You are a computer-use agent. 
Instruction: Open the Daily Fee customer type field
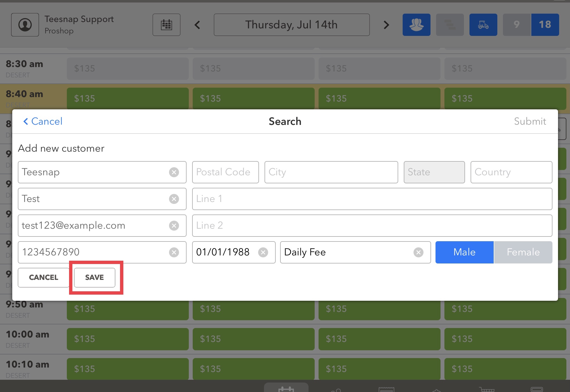(x=355, y=252)
